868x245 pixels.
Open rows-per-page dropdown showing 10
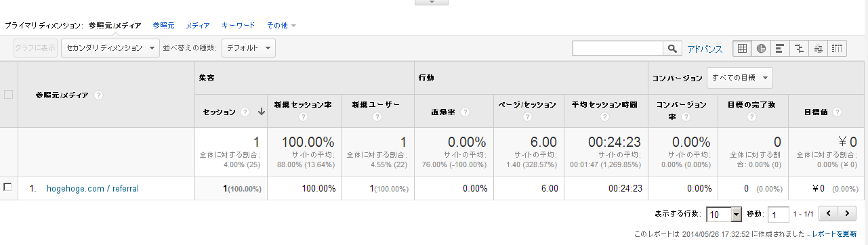(x=725, y=214)
